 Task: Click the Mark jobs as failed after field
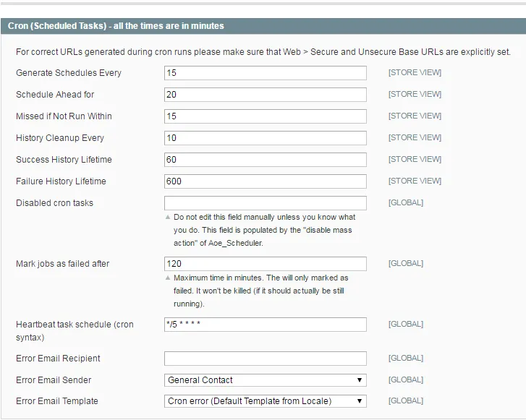tap(265, 264)
